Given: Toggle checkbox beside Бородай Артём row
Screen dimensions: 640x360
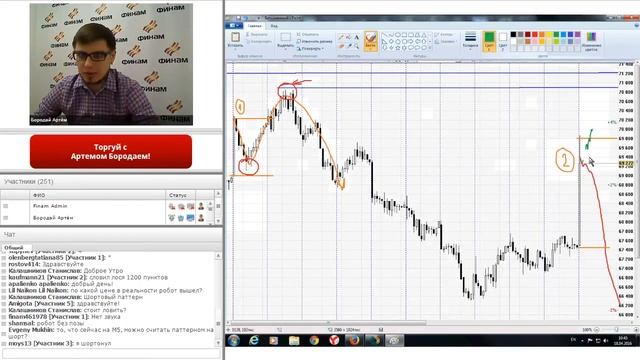Looking at the screenshot, I should tap(5, 218).
